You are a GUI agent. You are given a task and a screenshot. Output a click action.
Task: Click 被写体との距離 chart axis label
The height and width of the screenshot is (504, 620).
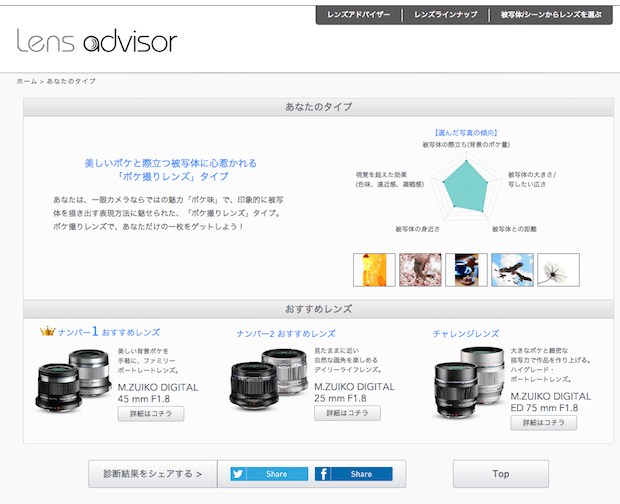pos(514,229)
